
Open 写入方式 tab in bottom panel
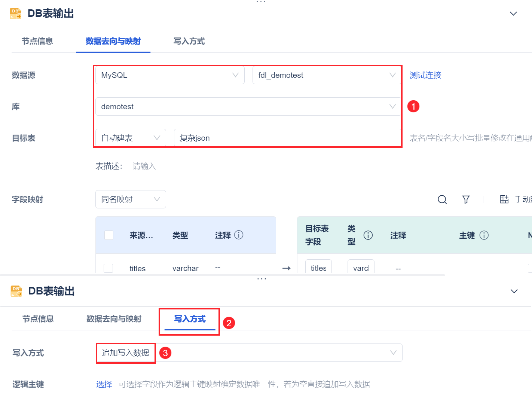coord(190,319)
